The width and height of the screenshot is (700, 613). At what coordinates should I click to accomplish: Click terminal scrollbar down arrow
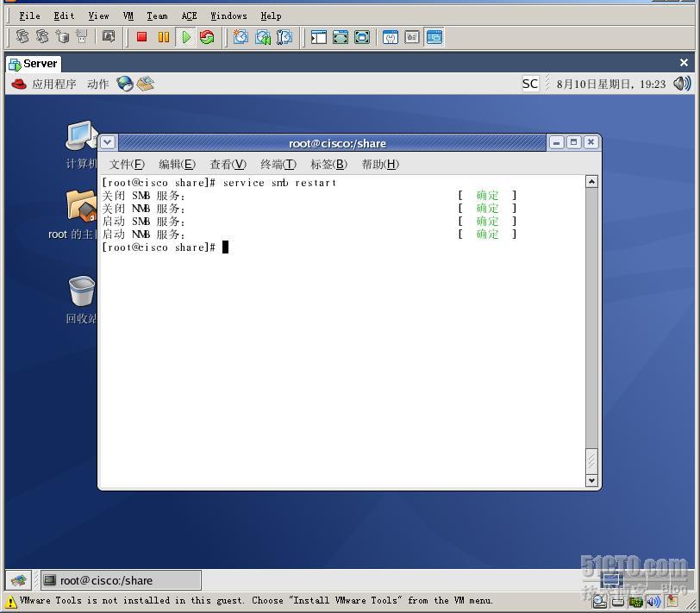pyautogui.click(x=591, y=480)
